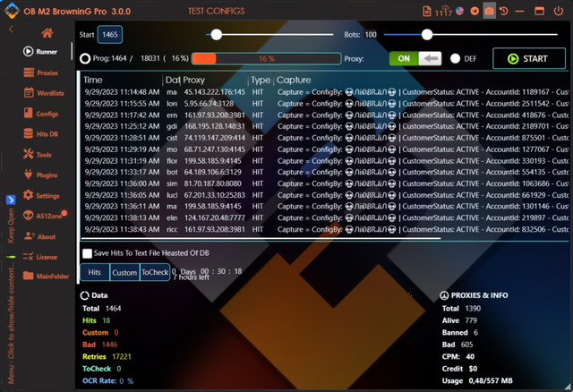The image size is (573, 392).
Task: Take a screenshot with the camera icon
Action: 489,11
